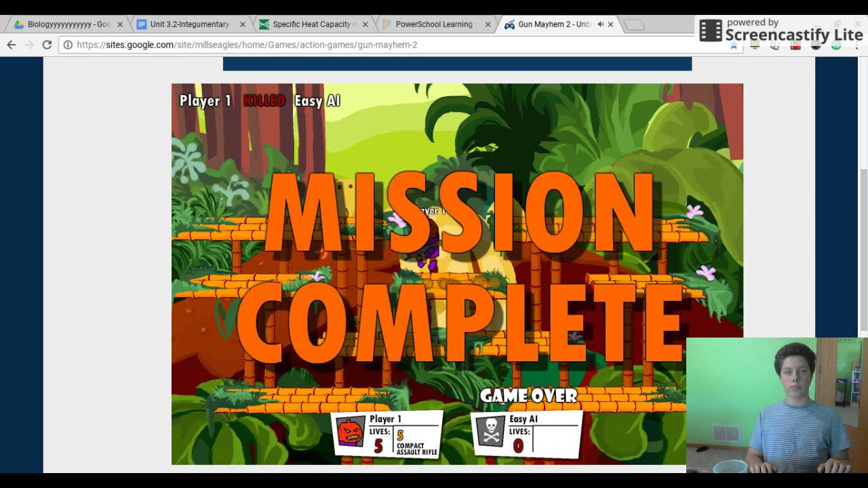The width and height of the screenshot is (868, 488).
Task: Click the webcam overlay video
Action: click(777, 405)
